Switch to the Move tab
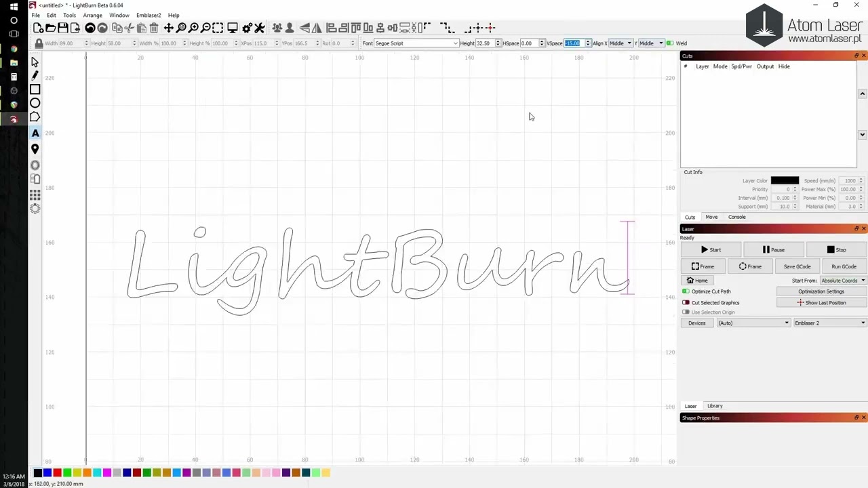 coord(711,217)
